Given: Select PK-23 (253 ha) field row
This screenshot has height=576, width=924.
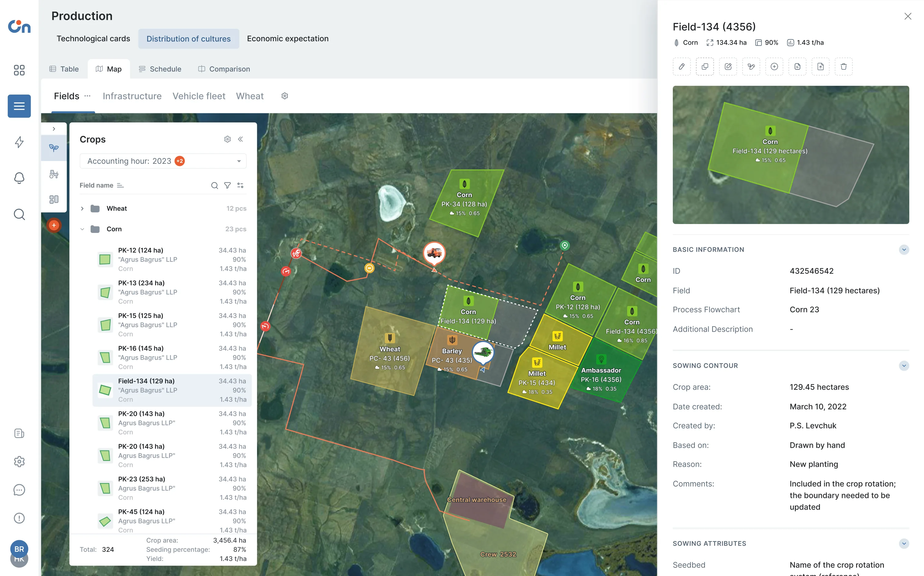Looking at the screenshot, I should pos(172,488).
